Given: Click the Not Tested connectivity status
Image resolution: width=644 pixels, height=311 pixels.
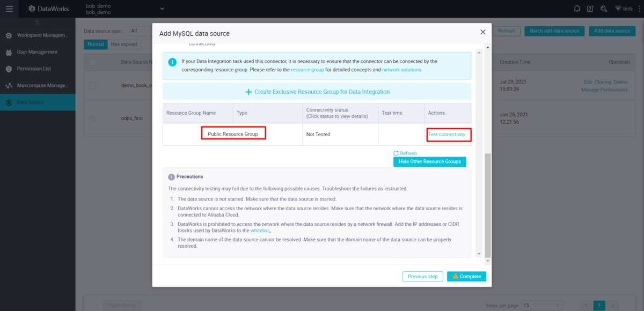Looking at the screenshot, I should [318, 135].
